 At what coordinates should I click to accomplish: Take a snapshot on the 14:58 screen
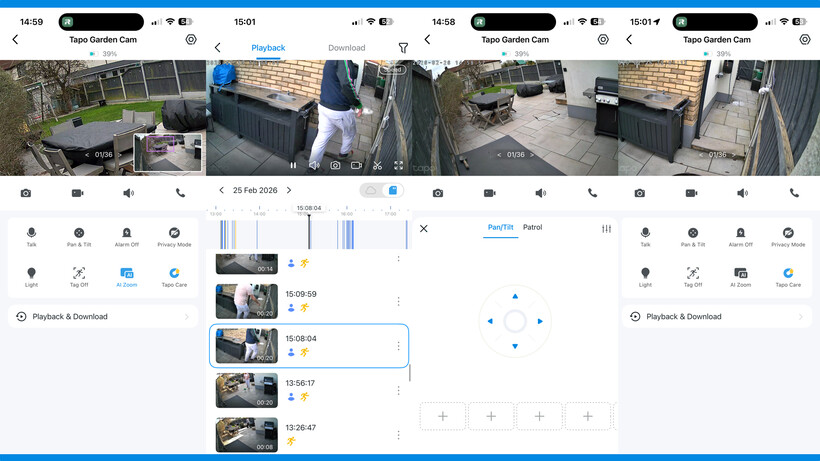point(438,193)
